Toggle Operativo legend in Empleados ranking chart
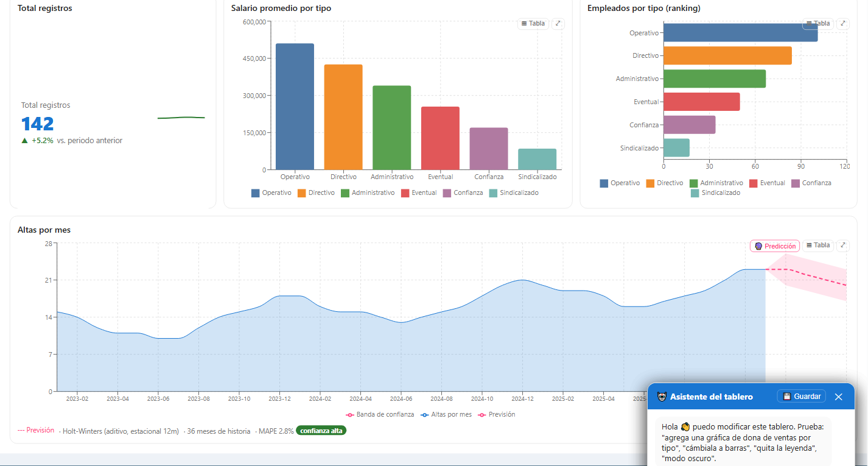This screenshot has width=868, height=466. tap(620, 183)
